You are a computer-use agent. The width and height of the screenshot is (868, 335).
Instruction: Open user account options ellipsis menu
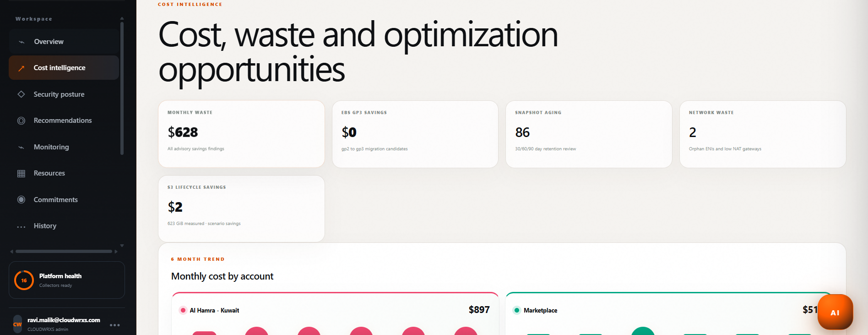(115, 325)
